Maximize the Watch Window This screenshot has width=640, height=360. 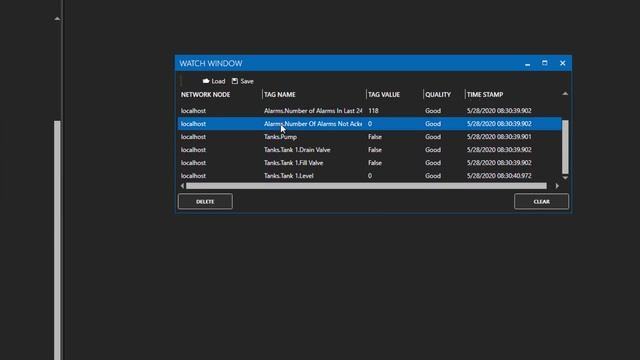click(544, 63)
